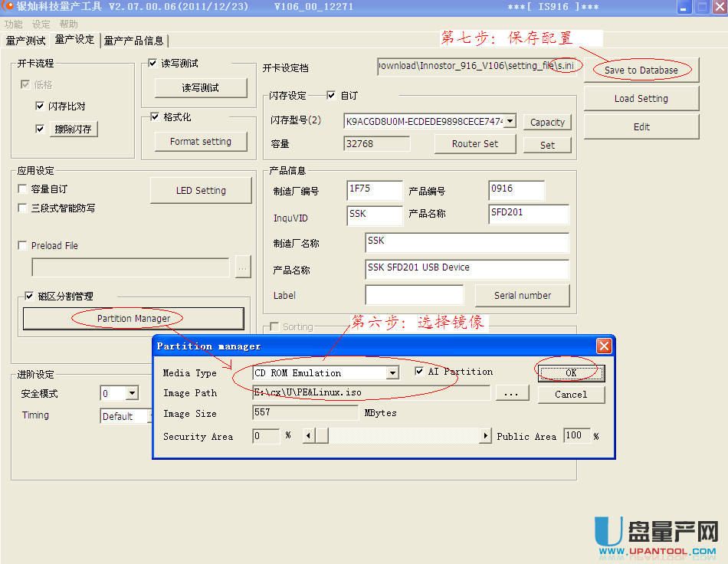
Task: Click the Image Path browse (...) button
Action: click(513, 393)
